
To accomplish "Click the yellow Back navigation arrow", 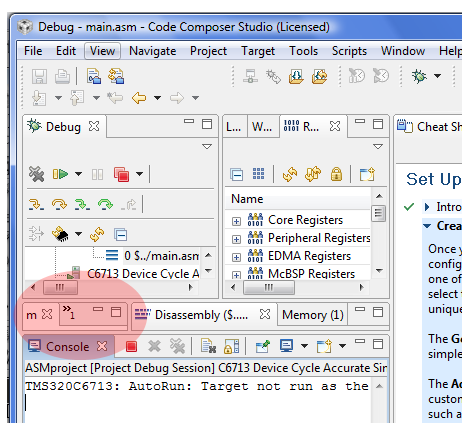I will (x=139, y=98).
